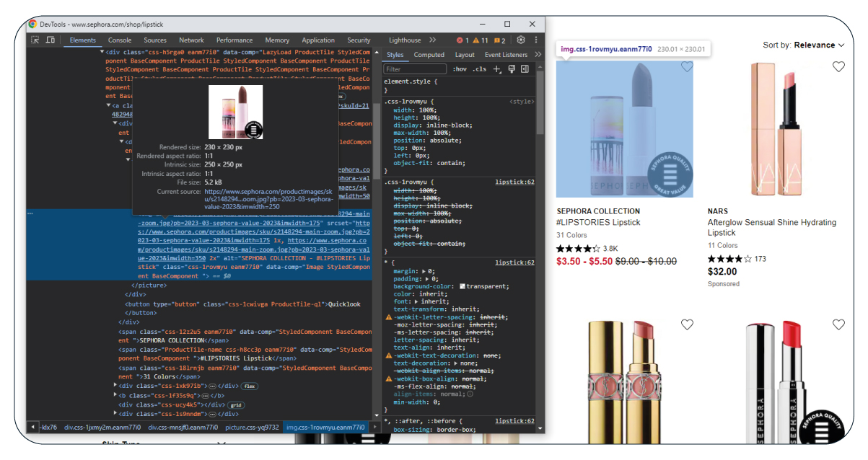This screenshot has height=460, width=868.
Task: Expand the div css-1xk97ib node
Action: coord(115,386)
